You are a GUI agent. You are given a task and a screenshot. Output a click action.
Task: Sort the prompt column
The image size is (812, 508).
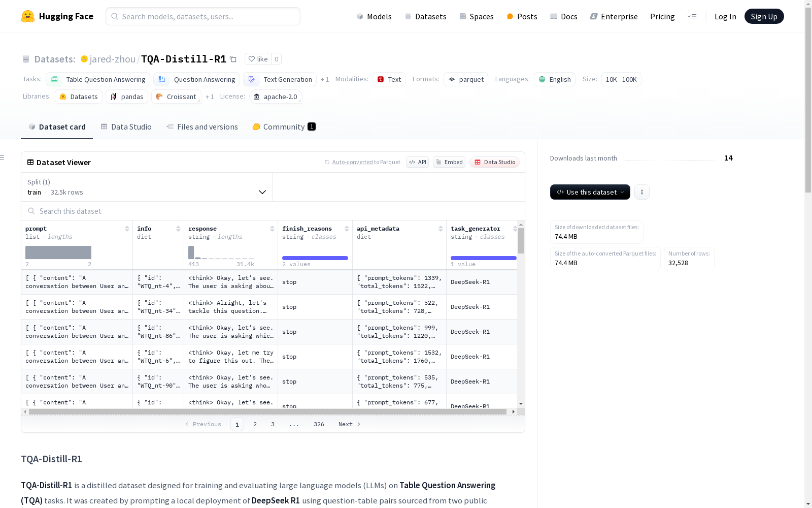tap(127, 229)
